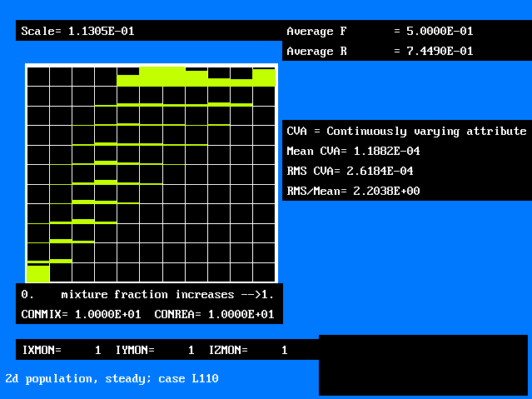The width and height of the screenshot is (532, 399).
Task: Click the case L110 title text
Action: 112,378
